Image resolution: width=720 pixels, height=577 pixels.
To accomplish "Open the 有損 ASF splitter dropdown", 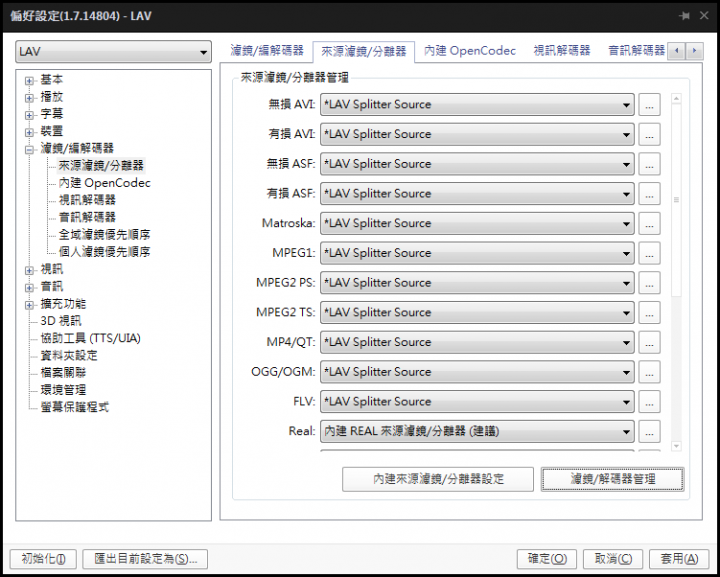I will pos(477,194).
